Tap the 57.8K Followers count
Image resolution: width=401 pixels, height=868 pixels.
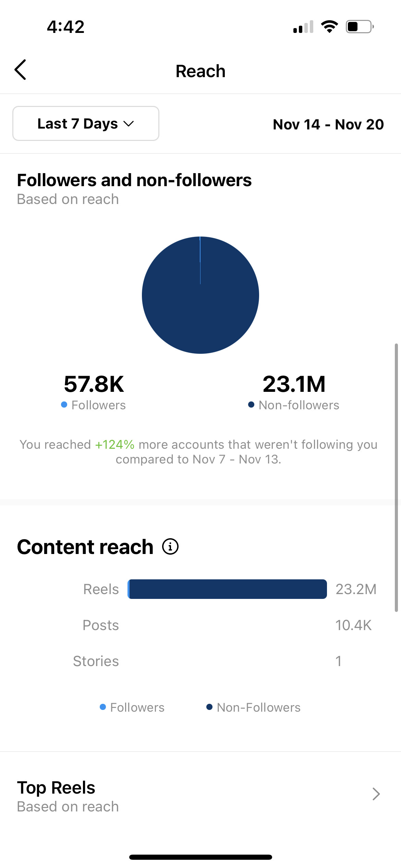pyautogui.click(x=94, y=384)
